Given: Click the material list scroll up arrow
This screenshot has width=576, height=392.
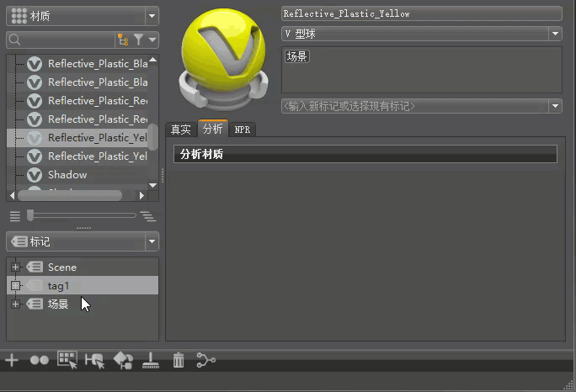Looking at the screenshot, I should point(152,60).
